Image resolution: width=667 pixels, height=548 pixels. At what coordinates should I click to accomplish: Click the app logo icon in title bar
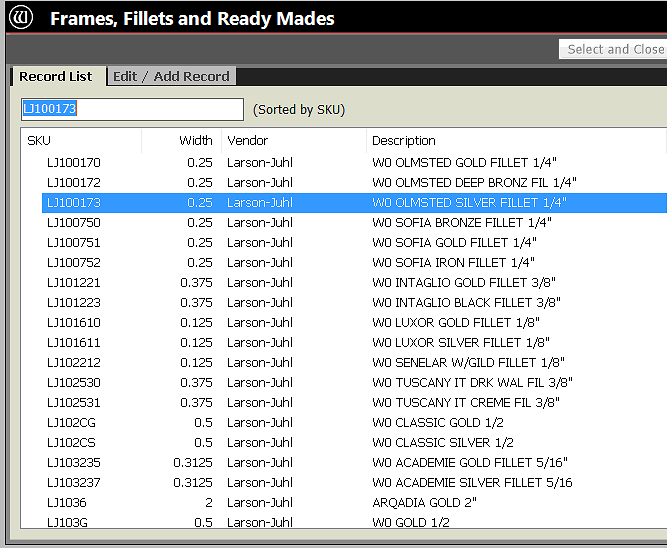pyautogui.click(x=22, y=18)
